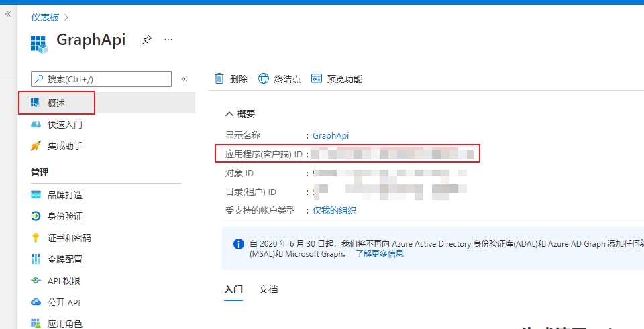Click the API 权限 icon

tap(36, 281)
